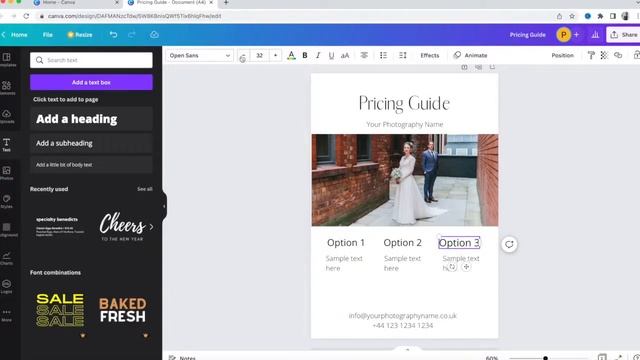
Task: Open the Resize option
Action: (80, 35)
